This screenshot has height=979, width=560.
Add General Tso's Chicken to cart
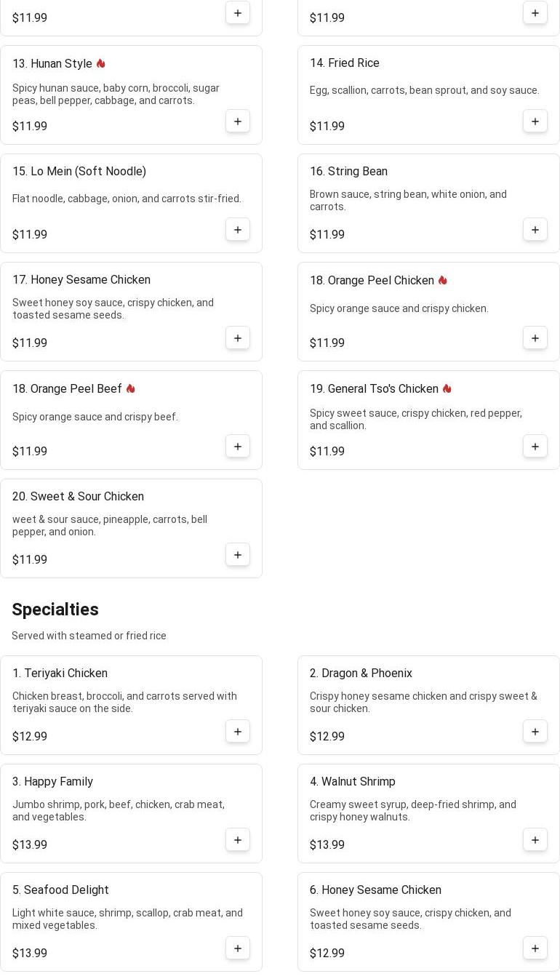tap(535, 447)
